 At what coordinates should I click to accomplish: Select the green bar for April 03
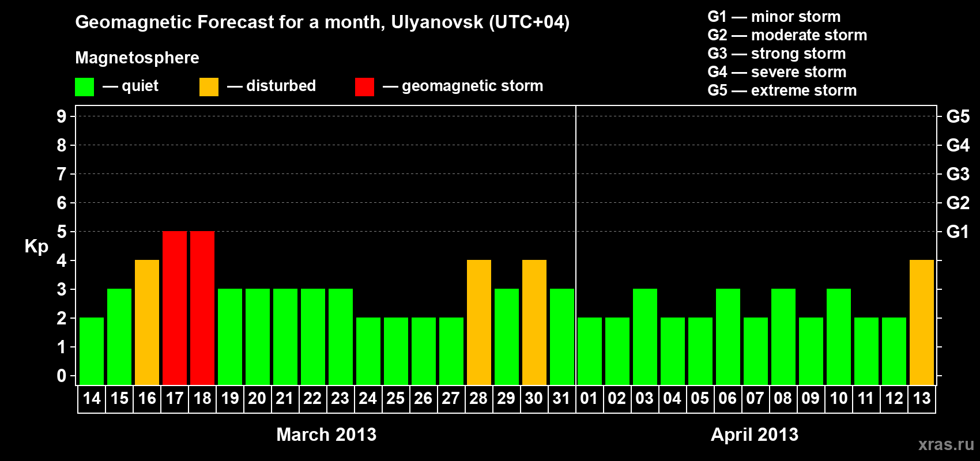pyautogui.click(x=645, y=337)
